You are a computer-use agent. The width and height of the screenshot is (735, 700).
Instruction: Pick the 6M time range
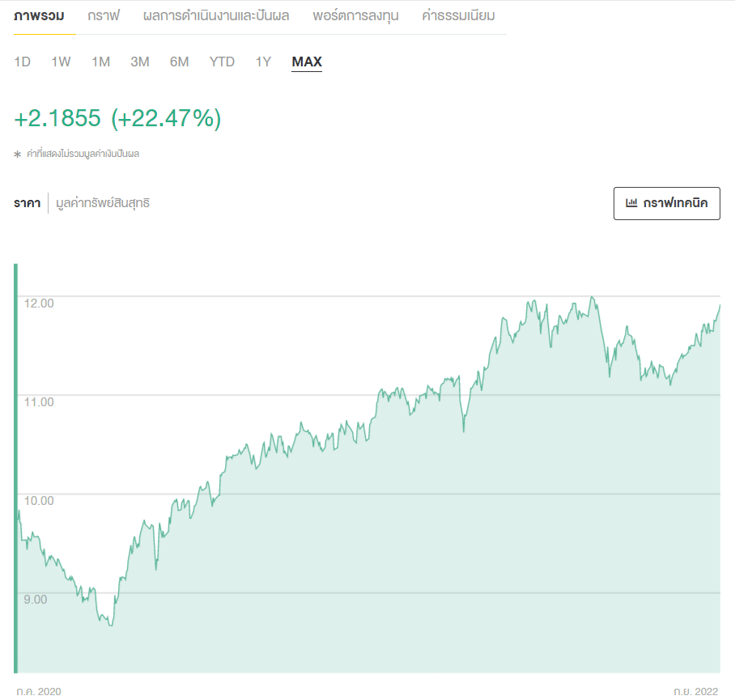point(179,62)
